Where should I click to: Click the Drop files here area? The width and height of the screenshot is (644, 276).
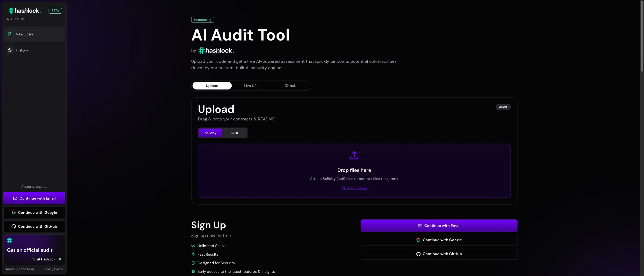coord(354,170)
